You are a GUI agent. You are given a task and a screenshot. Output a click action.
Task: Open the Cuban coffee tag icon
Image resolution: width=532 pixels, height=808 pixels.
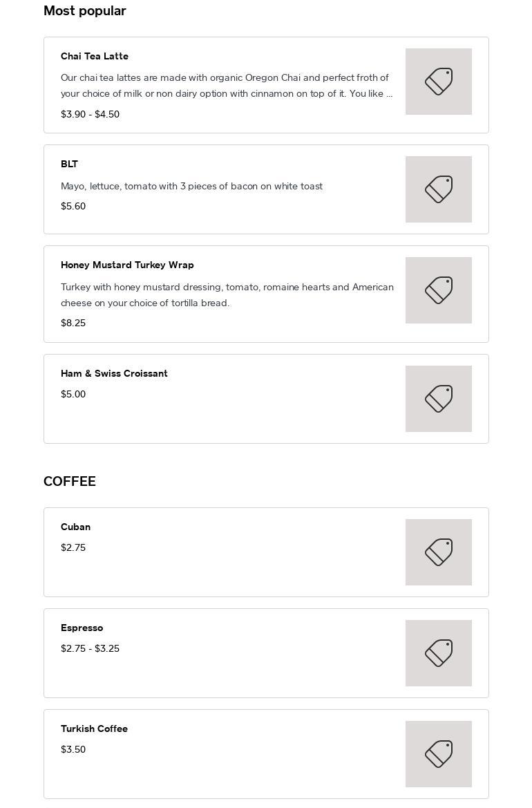(x=438, y=552)
